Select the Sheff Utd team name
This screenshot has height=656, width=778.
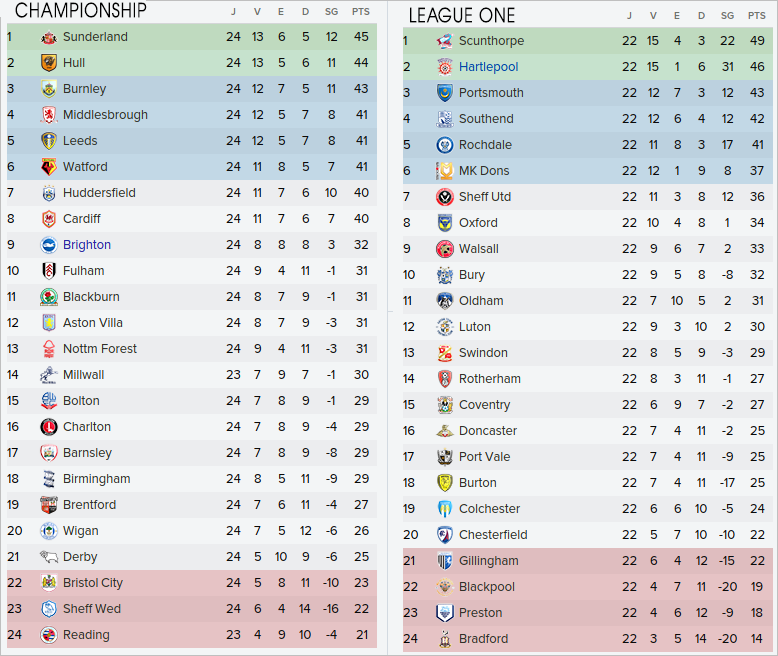(485, 197)
